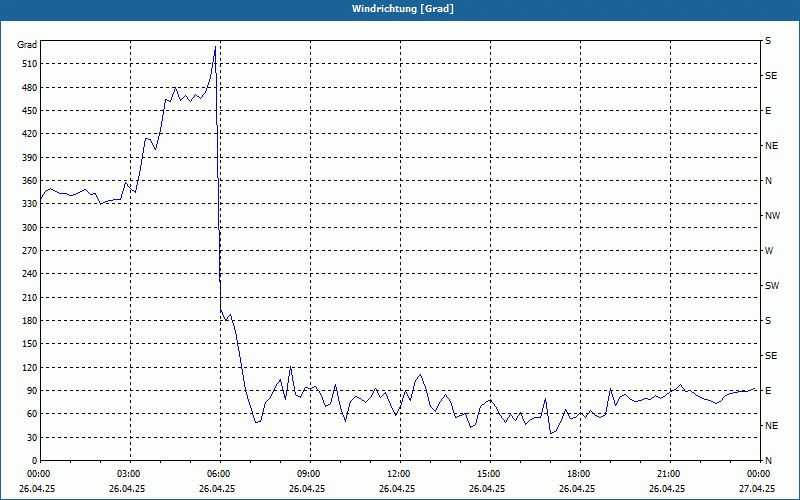Click the N compass label level with 0
Viewport: 800px width, 500px height.
(768, 460)
